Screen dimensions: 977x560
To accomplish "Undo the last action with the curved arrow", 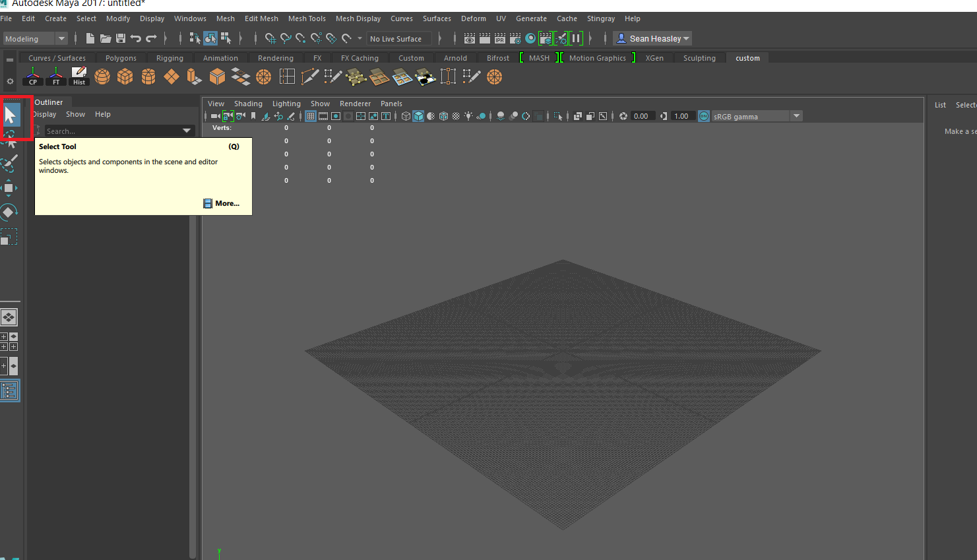I will point(136,38).
